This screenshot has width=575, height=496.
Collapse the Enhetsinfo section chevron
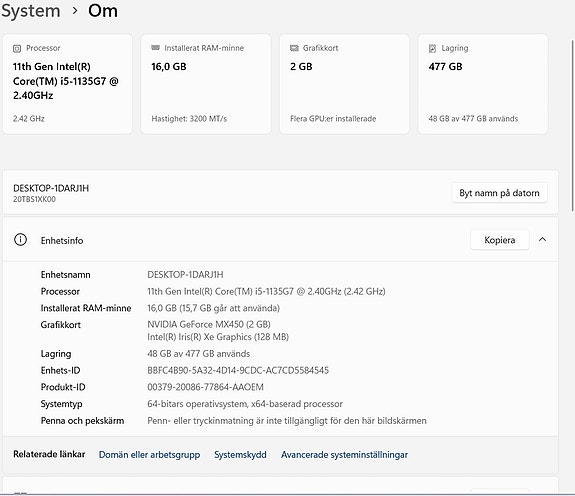(x=542, y=240)
